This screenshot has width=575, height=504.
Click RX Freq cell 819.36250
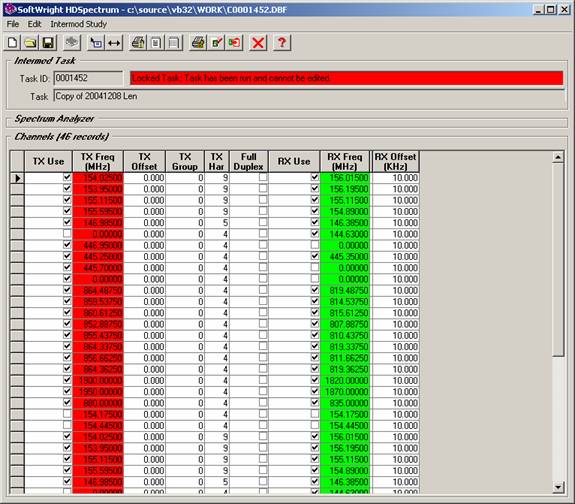[x=345, y=369]
